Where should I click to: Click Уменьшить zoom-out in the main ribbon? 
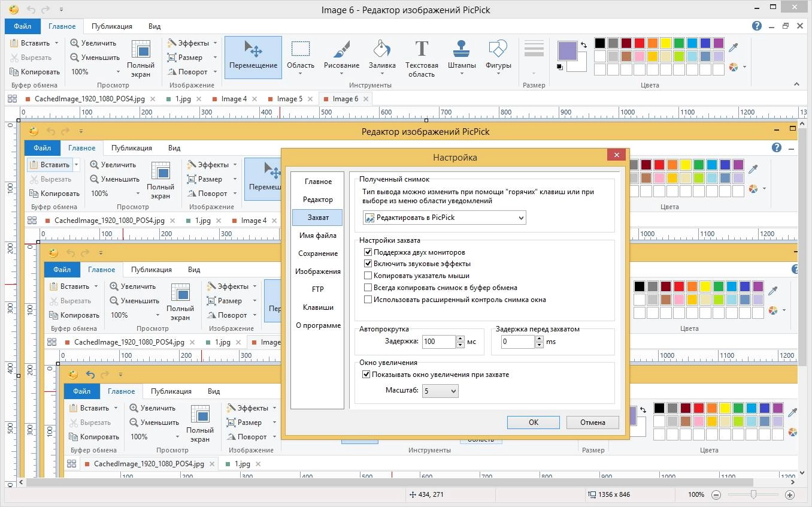(x=95, y=58)
